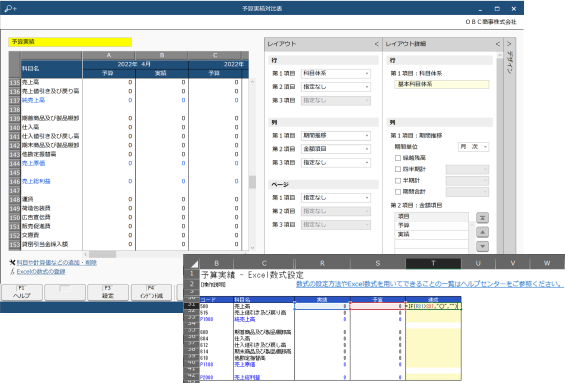Open the ページ 第1項目 指定なし dropdown

[x=336, y=198]
